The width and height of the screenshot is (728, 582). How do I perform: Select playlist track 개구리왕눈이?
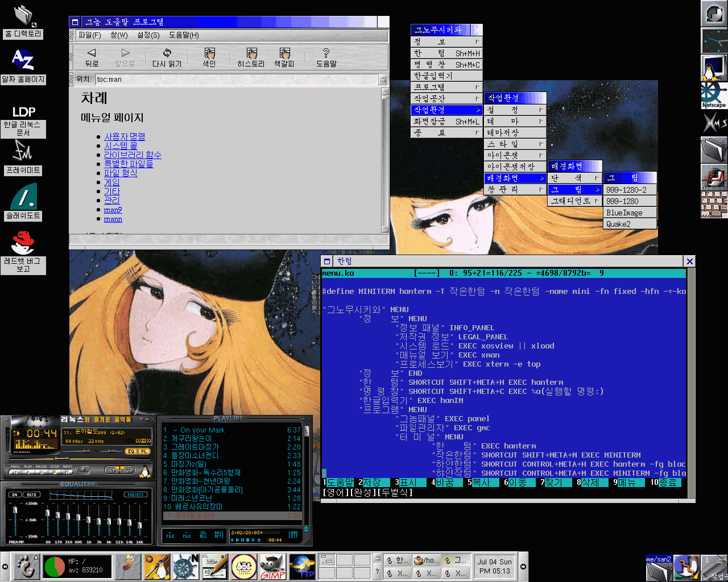coord(191,439)
